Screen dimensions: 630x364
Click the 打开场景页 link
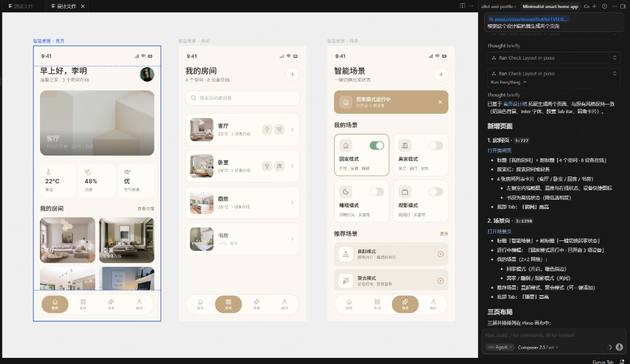(499, 231)
